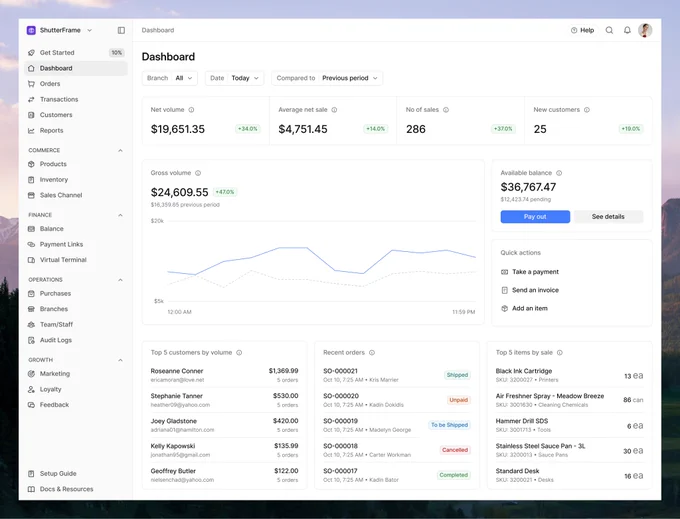Click Top 5 items by sale info icon
The image size is (680, 519).
560,353
